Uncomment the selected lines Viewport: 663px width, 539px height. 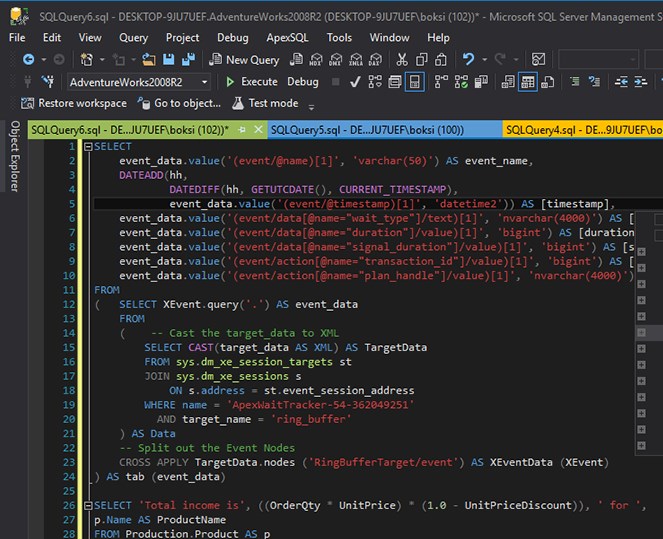[595, 82]
